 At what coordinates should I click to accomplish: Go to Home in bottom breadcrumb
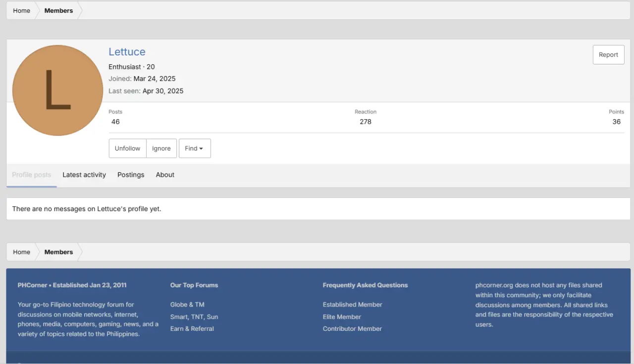[22, 252]
